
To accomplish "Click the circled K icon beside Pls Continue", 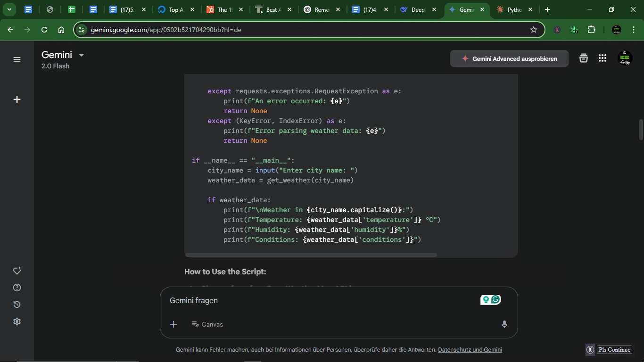I will pos(590,350).
